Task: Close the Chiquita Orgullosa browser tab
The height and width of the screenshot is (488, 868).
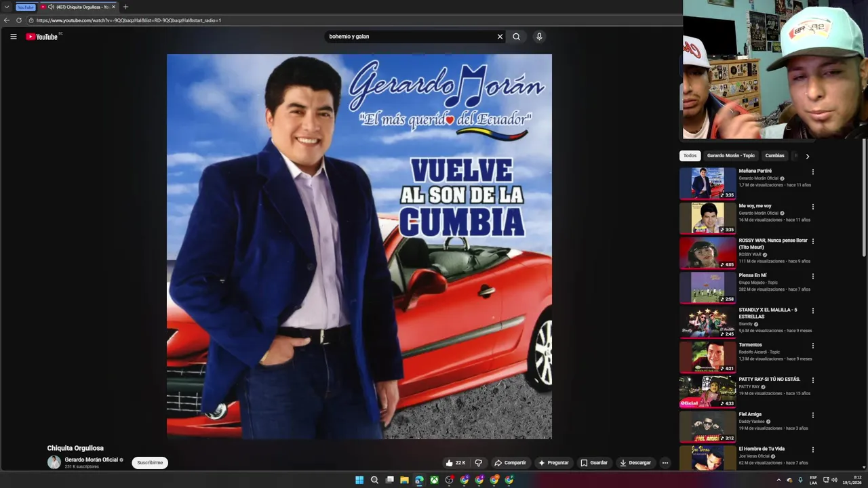Action: click(x=113, y=7)
